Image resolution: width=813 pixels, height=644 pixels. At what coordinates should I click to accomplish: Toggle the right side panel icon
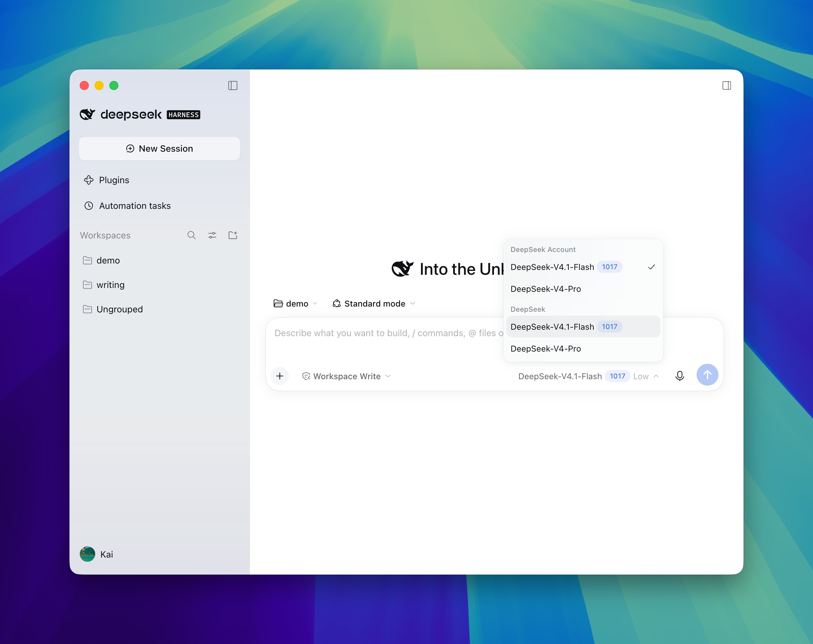tap(726, 85)
